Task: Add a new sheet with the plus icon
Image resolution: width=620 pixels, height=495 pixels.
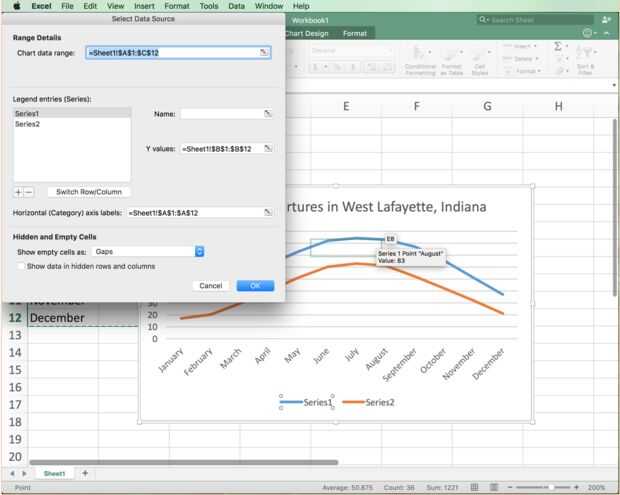Action: point(85,473)
